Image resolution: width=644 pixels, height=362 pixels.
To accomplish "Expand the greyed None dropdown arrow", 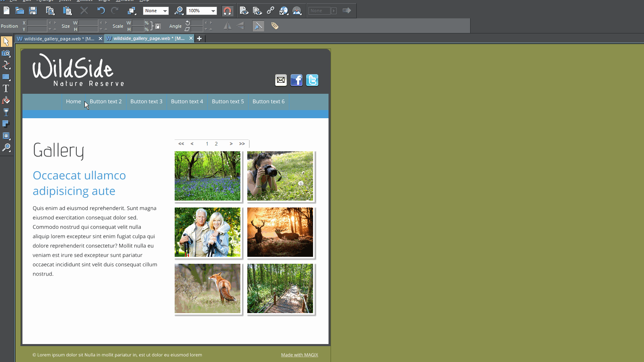I will (x=334, y=11).
